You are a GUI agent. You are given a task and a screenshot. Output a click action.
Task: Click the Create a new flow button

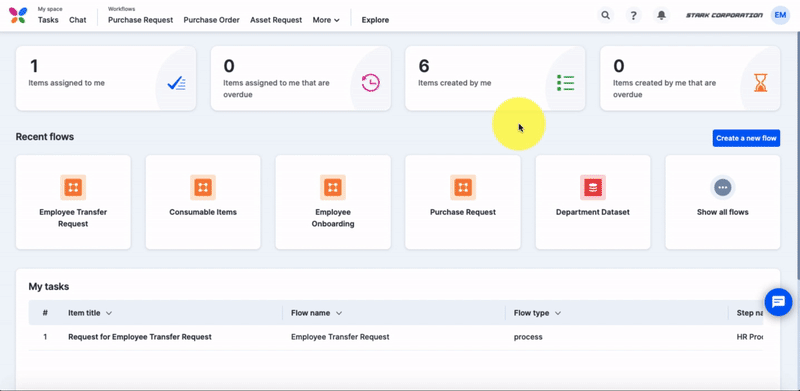(746, 138)
